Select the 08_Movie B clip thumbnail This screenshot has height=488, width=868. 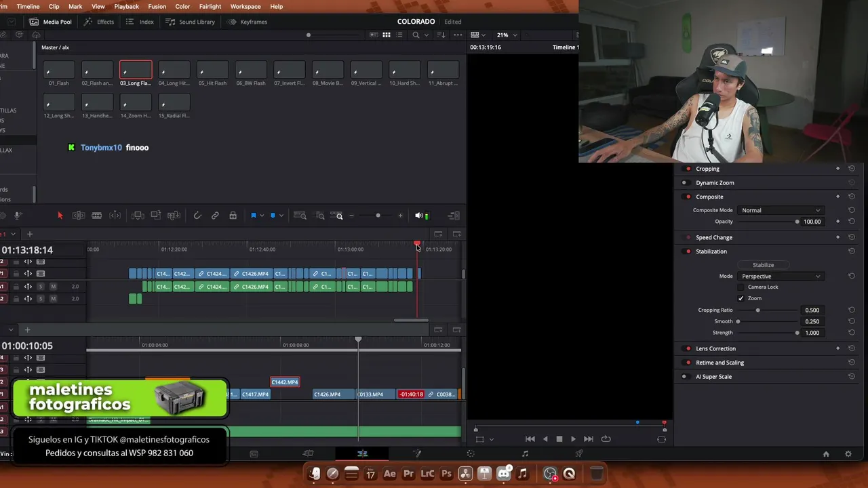328,70
